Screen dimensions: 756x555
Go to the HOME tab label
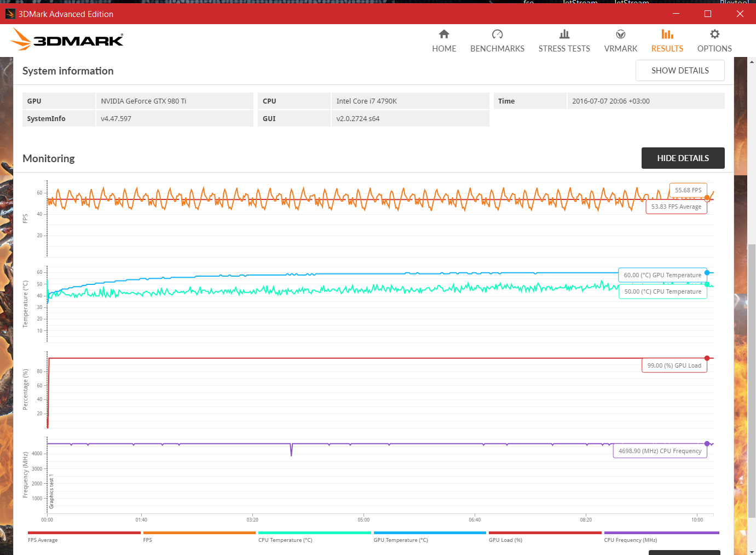coord(444,49)
